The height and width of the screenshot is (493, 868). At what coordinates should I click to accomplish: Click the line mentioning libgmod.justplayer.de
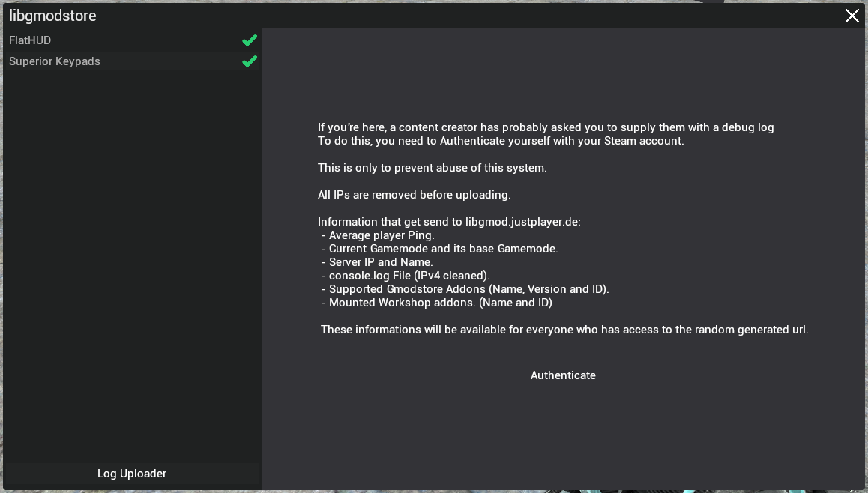click(x=449, y=222)
